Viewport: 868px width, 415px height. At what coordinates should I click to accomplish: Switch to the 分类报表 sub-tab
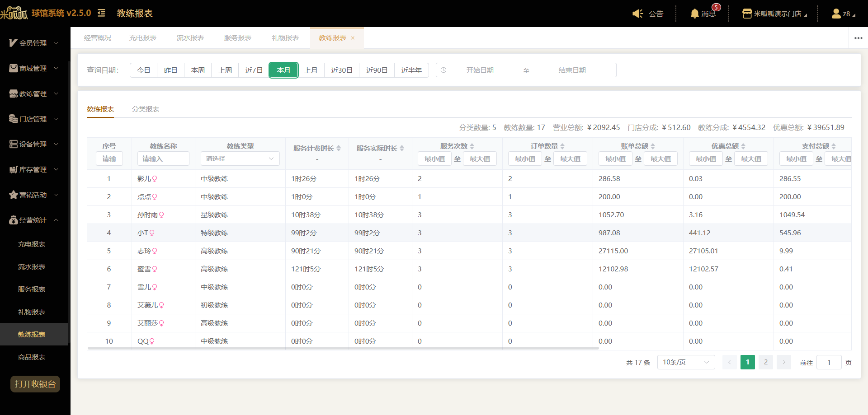click(x=146, y=109)
